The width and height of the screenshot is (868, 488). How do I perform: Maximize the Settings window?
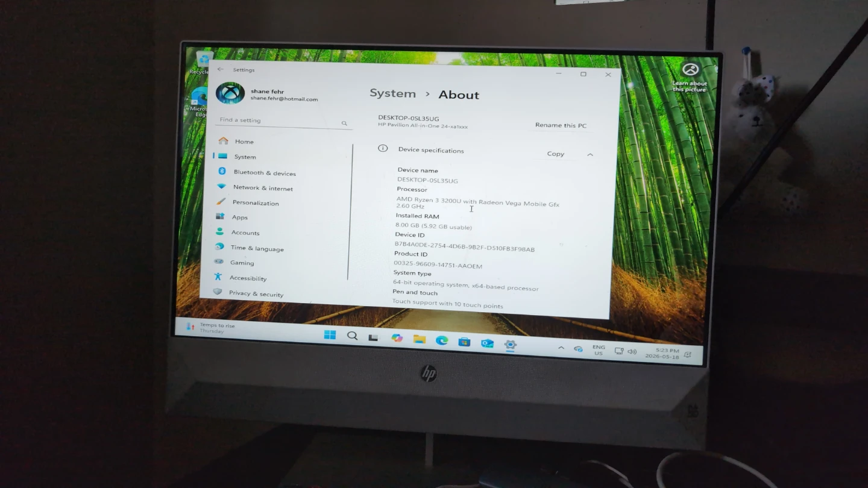pyautogui.click(x=583, y=74)
